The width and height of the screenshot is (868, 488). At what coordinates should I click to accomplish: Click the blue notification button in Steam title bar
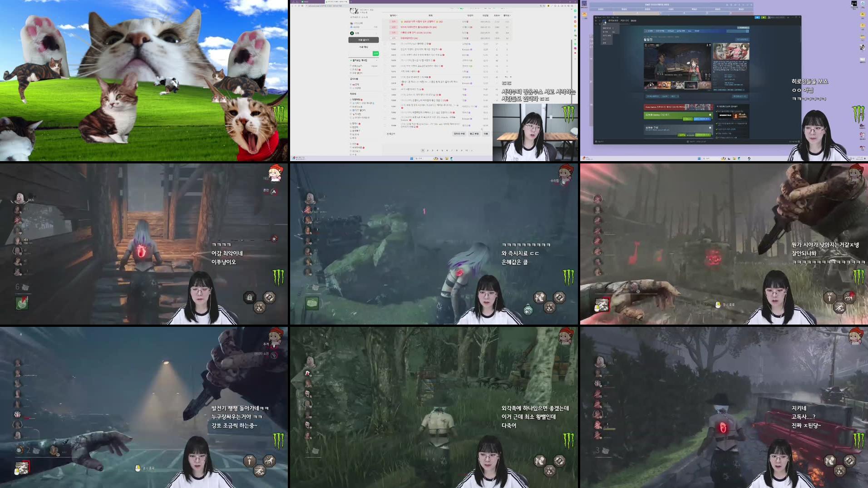(757, 17)
